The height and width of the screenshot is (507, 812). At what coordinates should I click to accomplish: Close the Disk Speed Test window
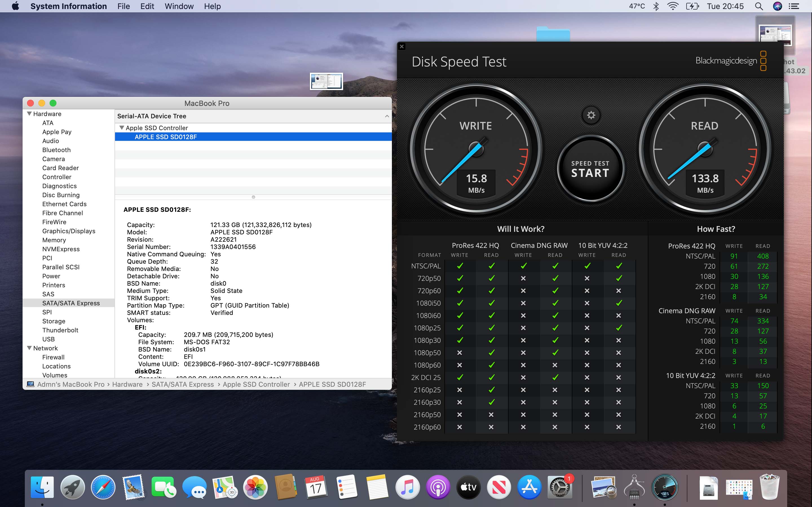tap(402, 46)
